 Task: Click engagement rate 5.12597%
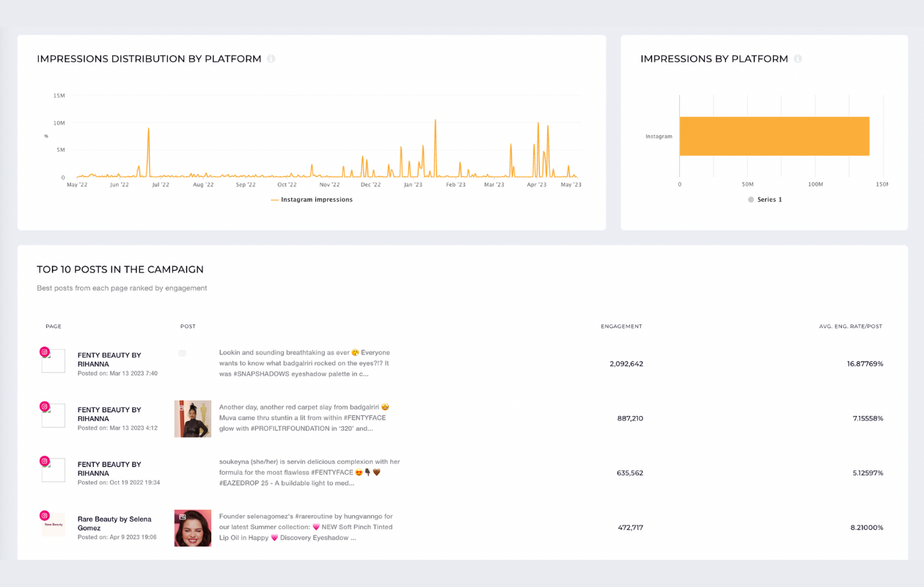tap(868, 473)
